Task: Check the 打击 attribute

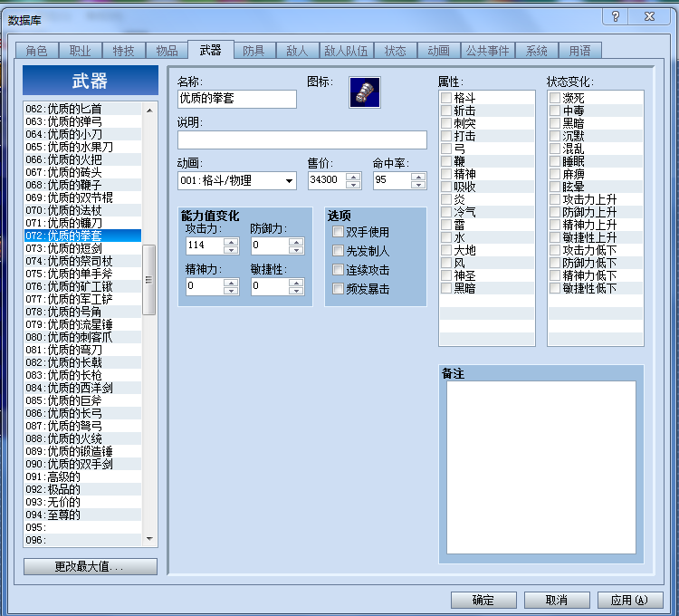Action: pyautogui.click(x=446, y=136)
